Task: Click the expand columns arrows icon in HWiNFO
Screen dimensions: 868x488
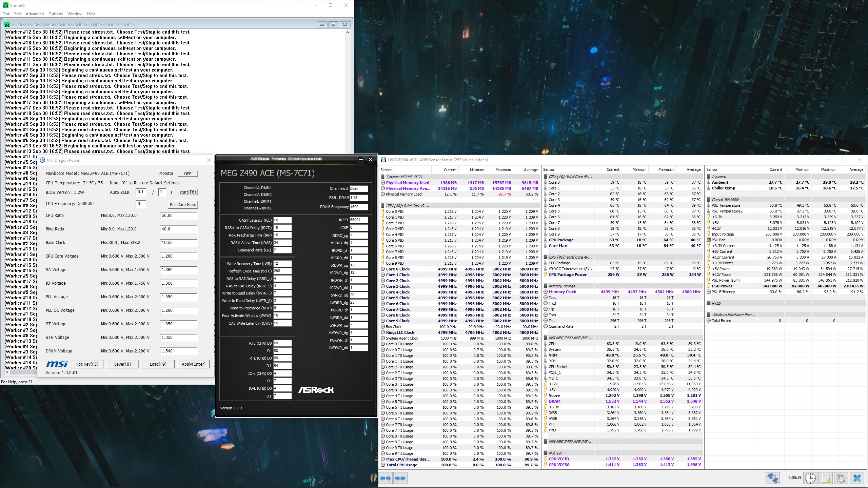Action: click(385, 478)
